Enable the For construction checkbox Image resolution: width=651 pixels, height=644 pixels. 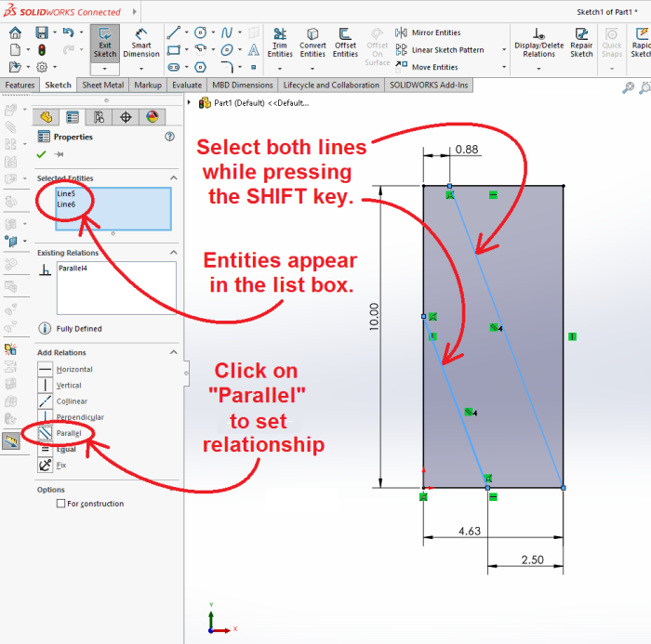pos(61,504)
